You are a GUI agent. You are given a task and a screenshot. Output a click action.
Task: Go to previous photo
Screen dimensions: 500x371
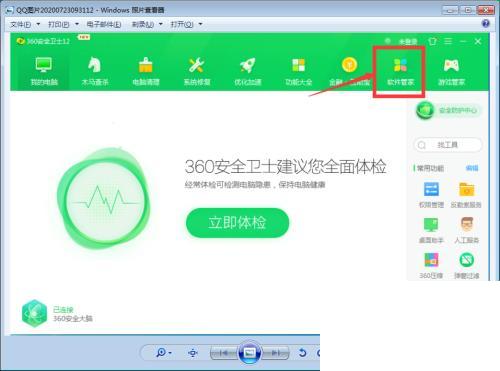click(x=224, y=353)
